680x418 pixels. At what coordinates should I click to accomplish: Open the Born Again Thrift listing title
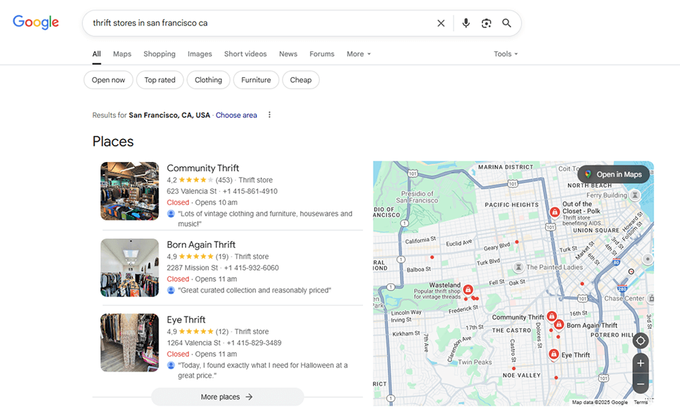(201, 245)
